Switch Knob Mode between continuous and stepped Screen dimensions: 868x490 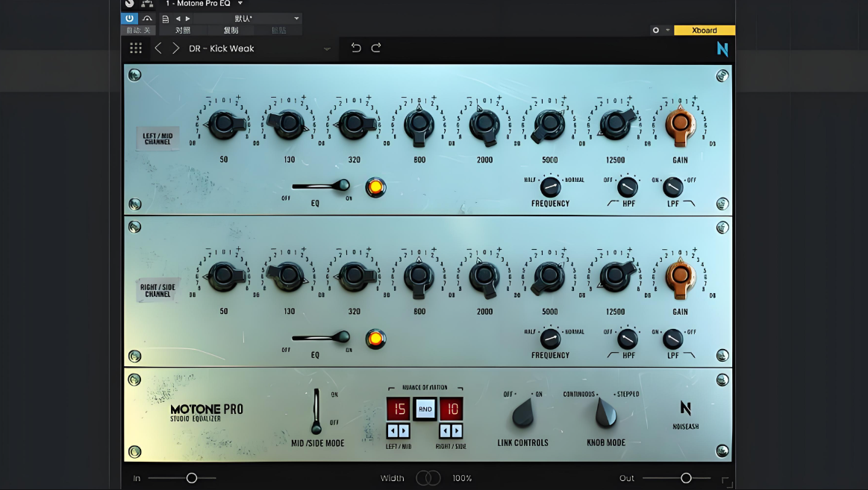tap(605, 413)
